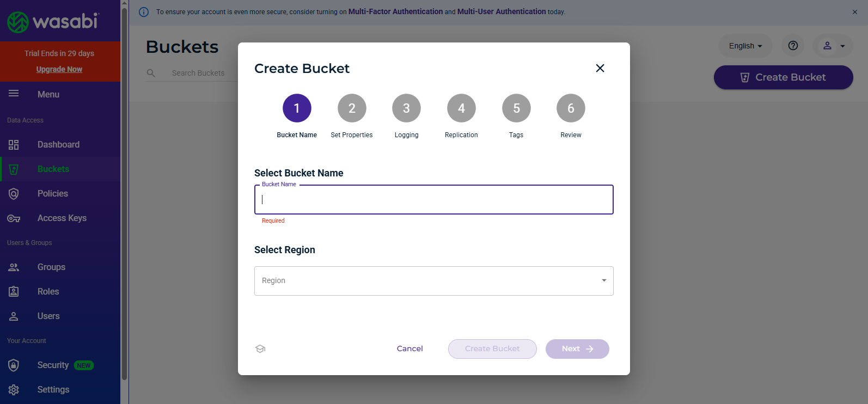Open the Dashboard icon in sidebar
Viewport: 868px width, 404px height.
click(14, 145)
